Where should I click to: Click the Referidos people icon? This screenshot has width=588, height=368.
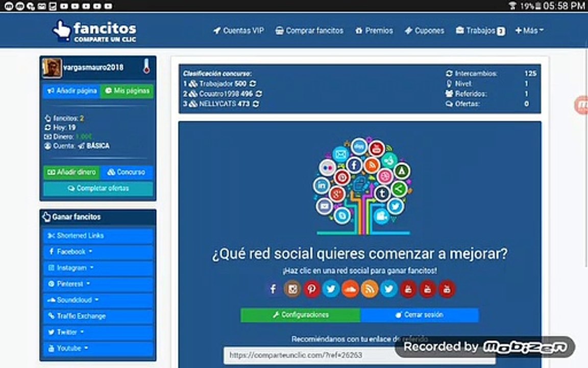pyautogui.click(x=449, y=94)
